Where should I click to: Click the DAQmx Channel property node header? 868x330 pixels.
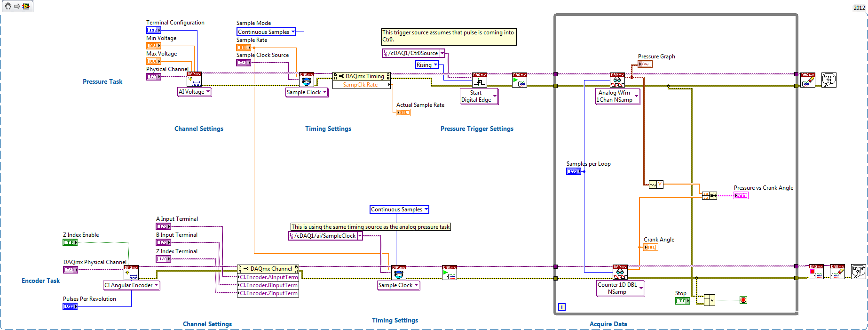coord(268,269)
